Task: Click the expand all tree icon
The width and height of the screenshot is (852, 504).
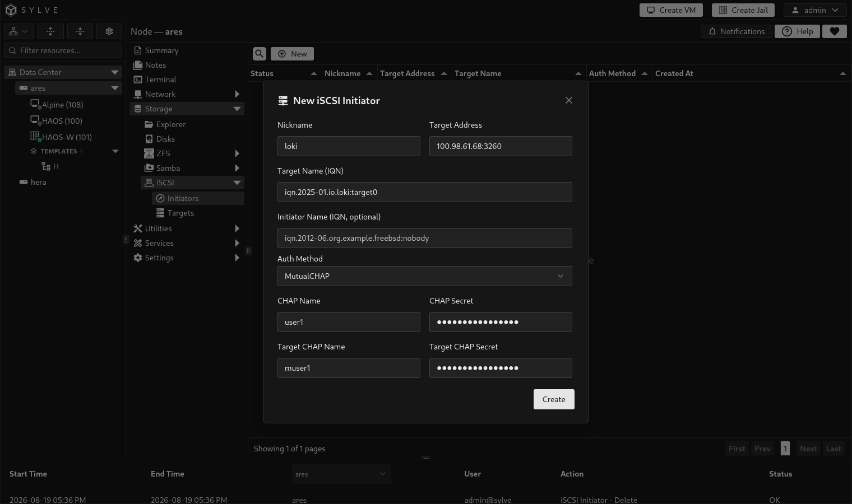Action: pyautogui.click(x=50, y=32)
